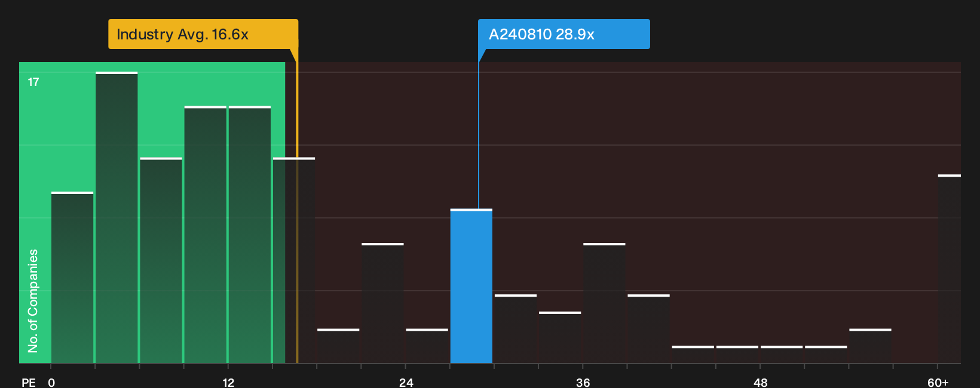Click the y-axis value 17

coord(33,82)
